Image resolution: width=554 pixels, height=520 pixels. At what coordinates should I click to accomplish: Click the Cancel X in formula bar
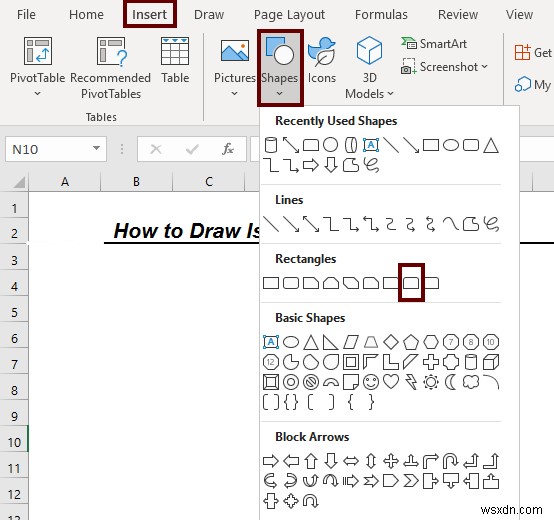tap(156, 149)
